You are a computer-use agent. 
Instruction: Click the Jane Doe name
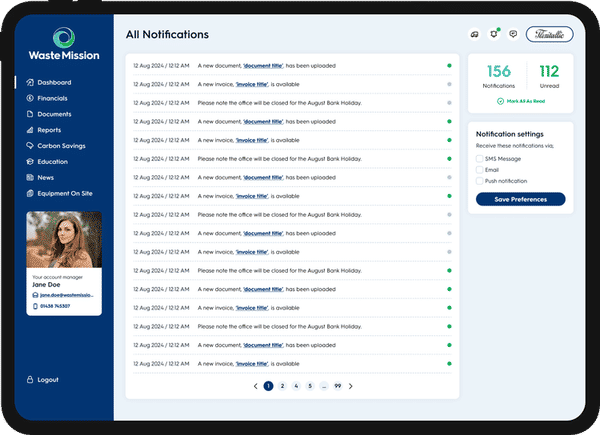pyautogui.click(x=46, y=285)
